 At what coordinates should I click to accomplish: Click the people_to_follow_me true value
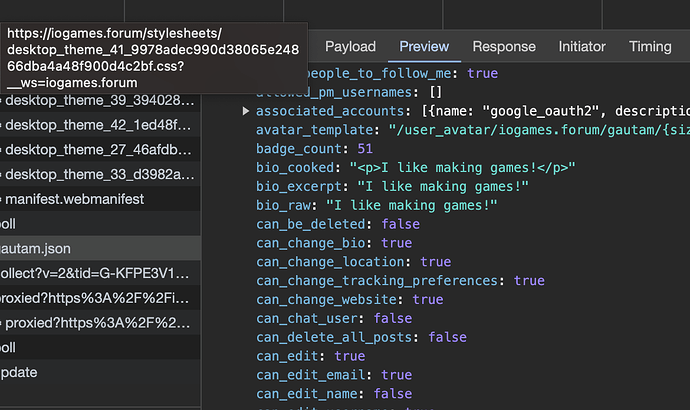click(482, 73)
